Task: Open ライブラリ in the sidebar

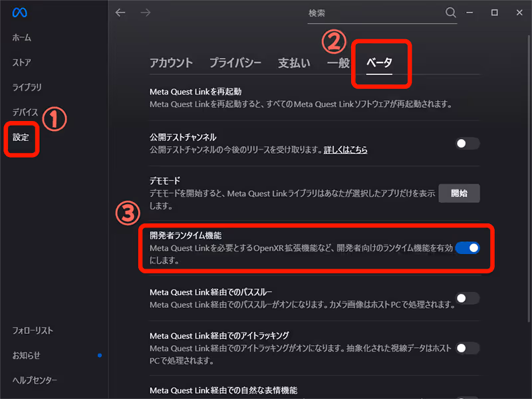Action: click(x=27, y=87)
